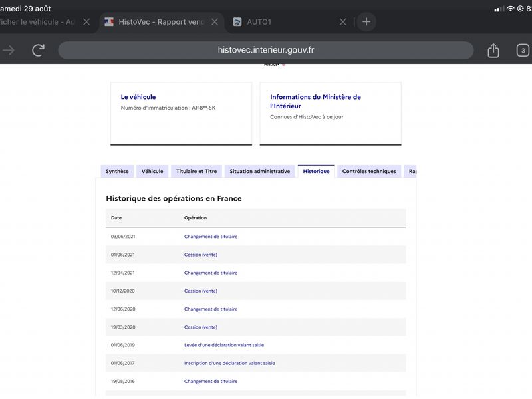Open the partially visible Rap tab
This screenshot has width=532, height=399.
pos(410,172)
